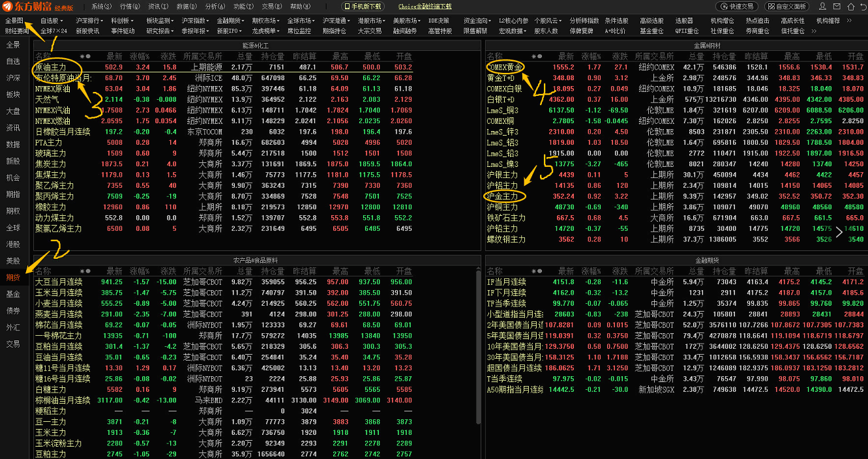Click 停牌复牌 toolbar button

point(581,31)
